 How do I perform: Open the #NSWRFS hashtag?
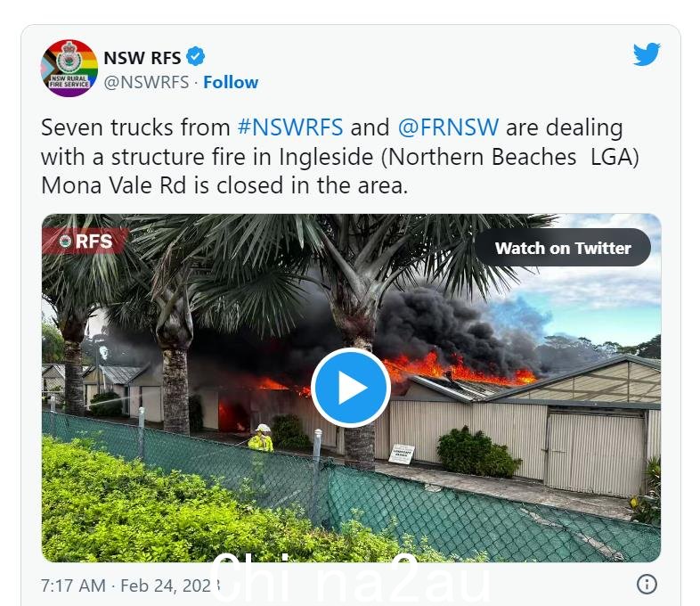point(290,127)
